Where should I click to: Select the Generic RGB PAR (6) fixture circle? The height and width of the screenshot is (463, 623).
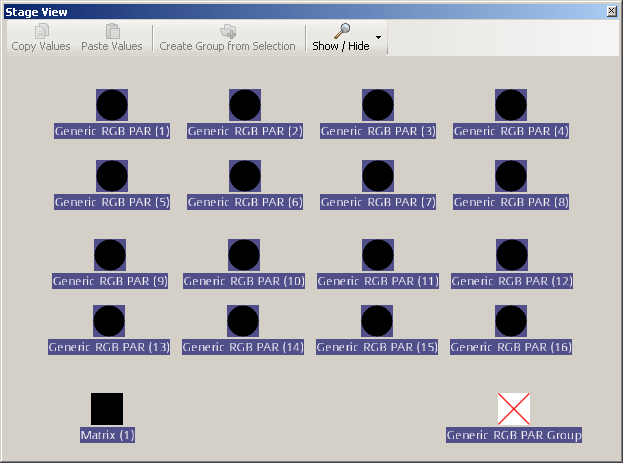coord(245,176)
